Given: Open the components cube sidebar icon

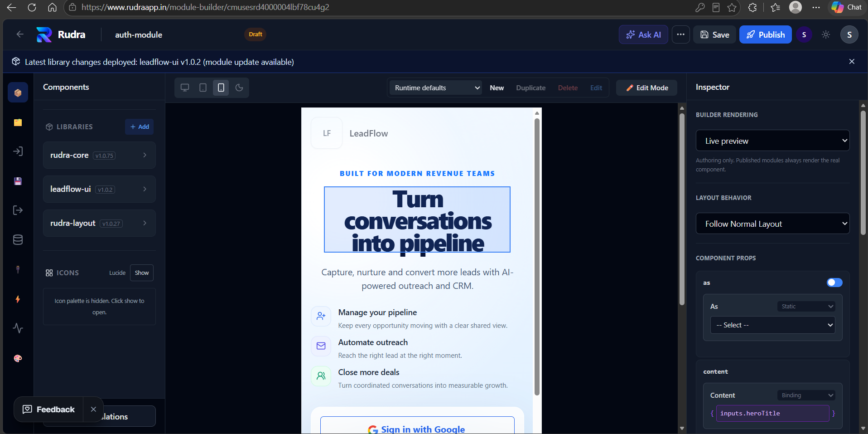Looking at the screenshot, I should click(x=18, y=93).
